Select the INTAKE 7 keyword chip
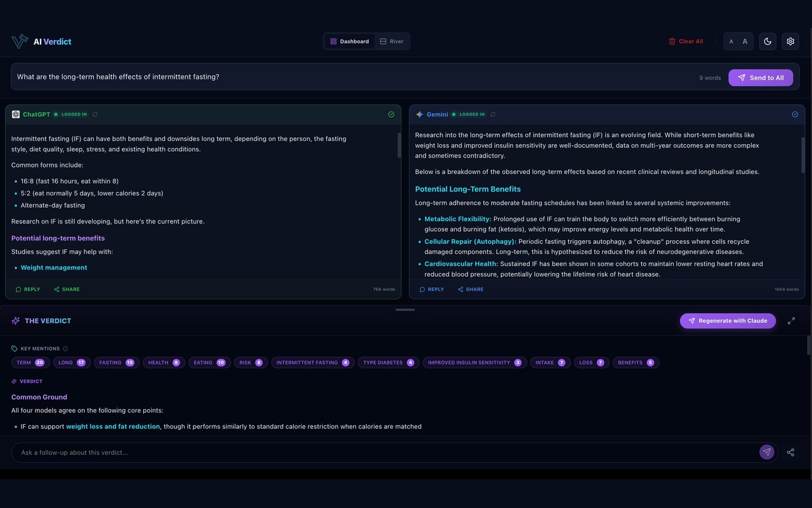Screen dimensions: 812x508 point(551,363)
